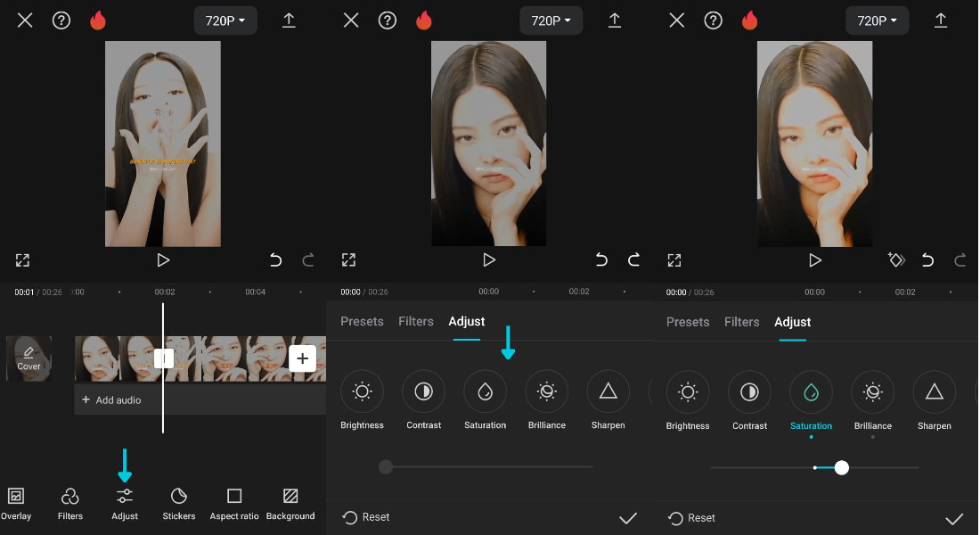Reset adjustments in the right panel
Image resolution: width=980 pixels, height=535 pixels.
click(692, 518)
